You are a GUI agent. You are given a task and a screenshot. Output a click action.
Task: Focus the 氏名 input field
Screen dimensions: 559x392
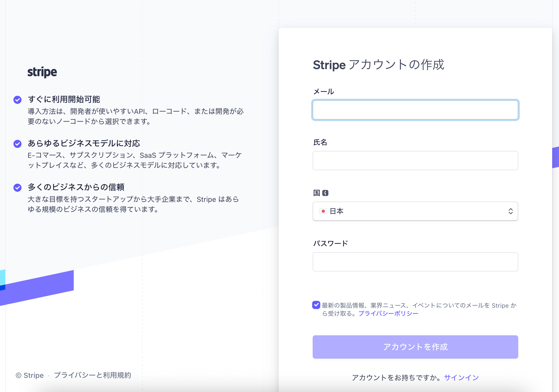coord(415,161)
